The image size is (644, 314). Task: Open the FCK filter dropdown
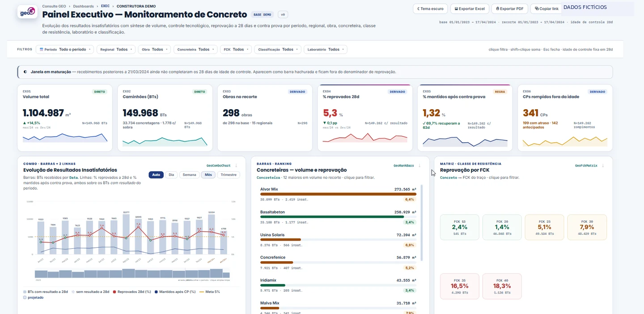pyautogui.click(x=236, y=50)
